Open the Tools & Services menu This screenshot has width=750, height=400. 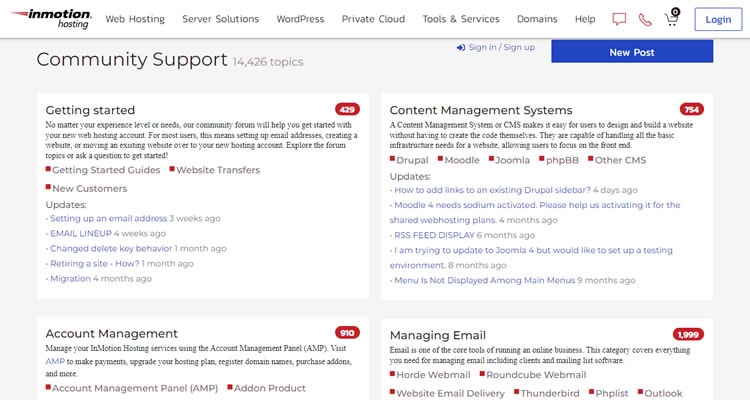[461, 19]
